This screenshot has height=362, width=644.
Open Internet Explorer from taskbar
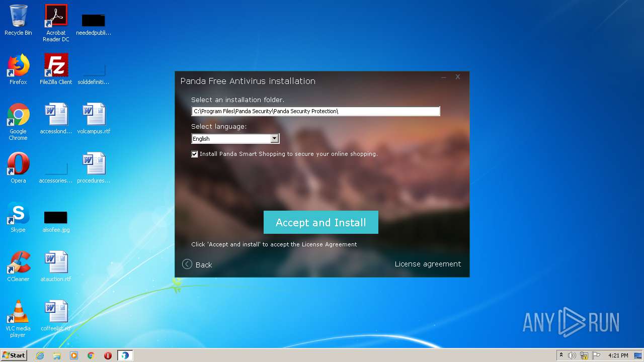pos(40,355)
